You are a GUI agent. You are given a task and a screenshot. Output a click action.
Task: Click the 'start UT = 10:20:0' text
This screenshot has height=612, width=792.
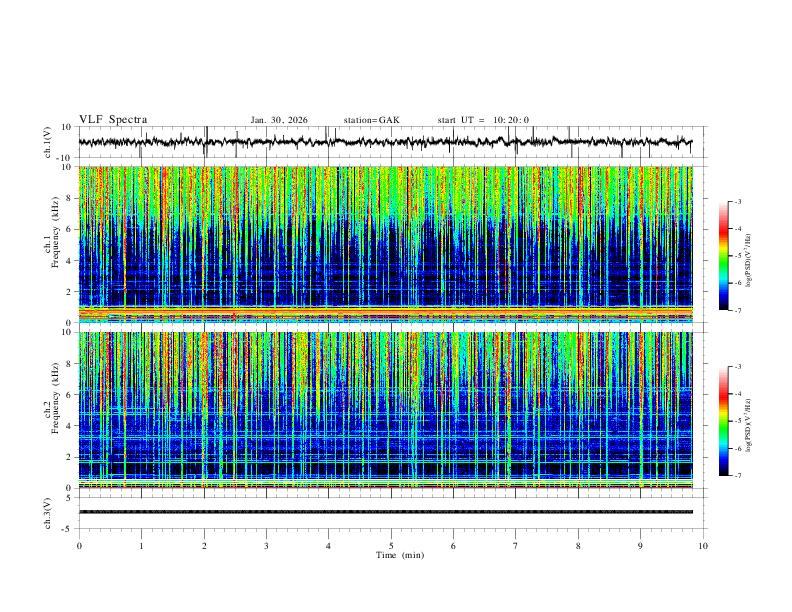[483, 120]
